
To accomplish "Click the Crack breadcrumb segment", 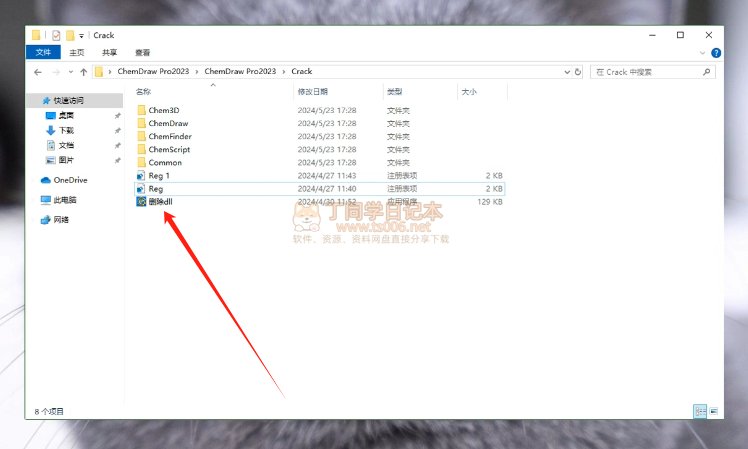I will 301,71.
